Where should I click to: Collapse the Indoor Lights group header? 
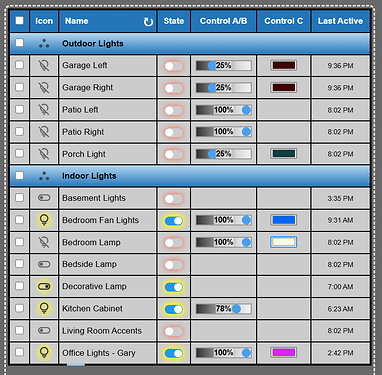(x=190, y=176)
